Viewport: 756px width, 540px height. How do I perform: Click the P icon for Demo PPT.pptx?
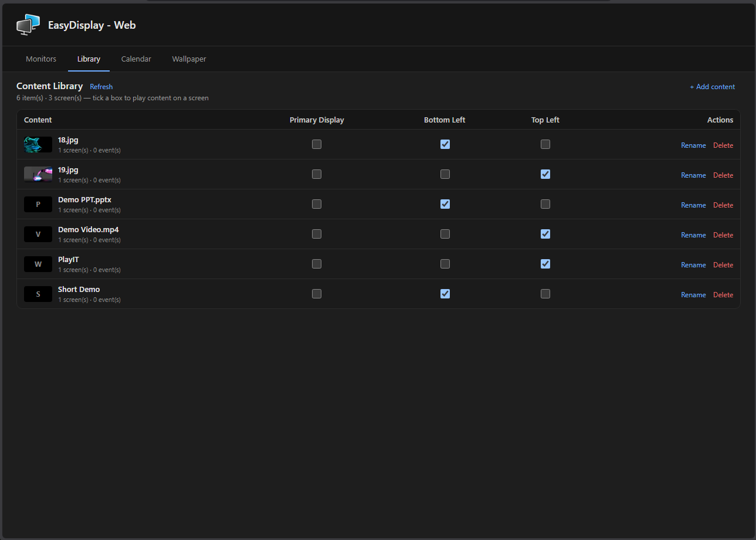tap(38, 205)
